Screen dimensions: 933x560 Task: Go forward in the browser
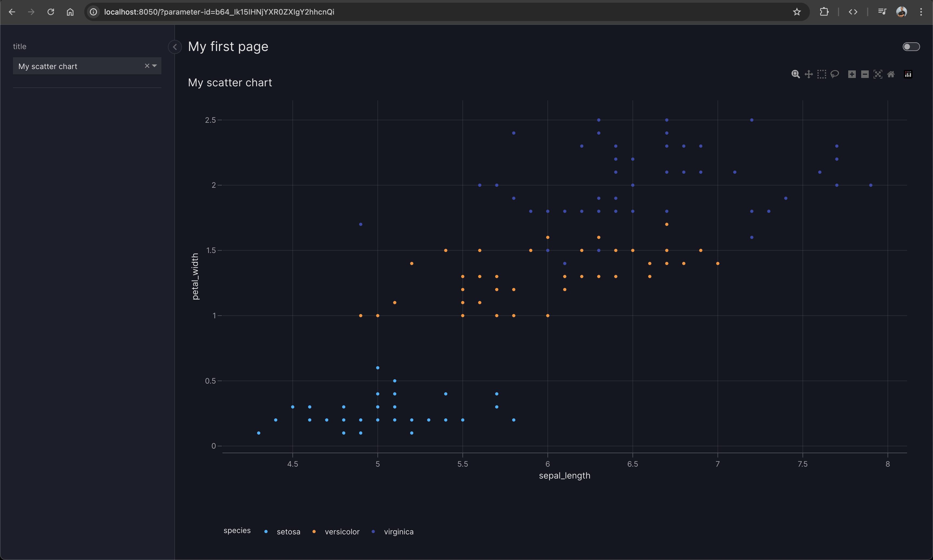coord(31,12)
